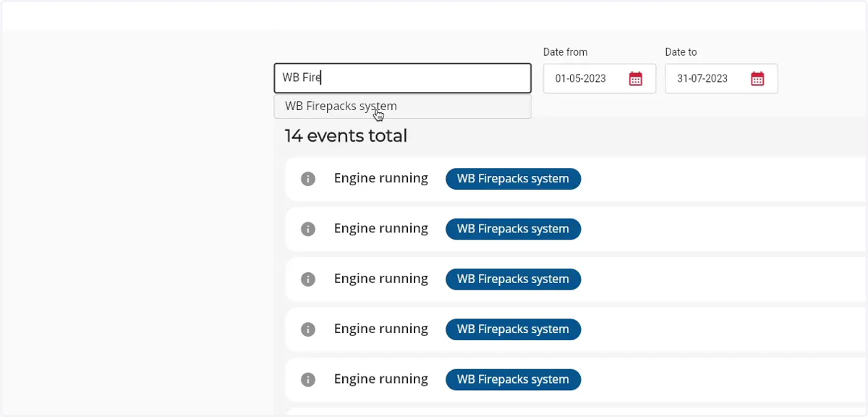
Task: Click info icon on fifth Engine running event
Action: click(308, 379)
